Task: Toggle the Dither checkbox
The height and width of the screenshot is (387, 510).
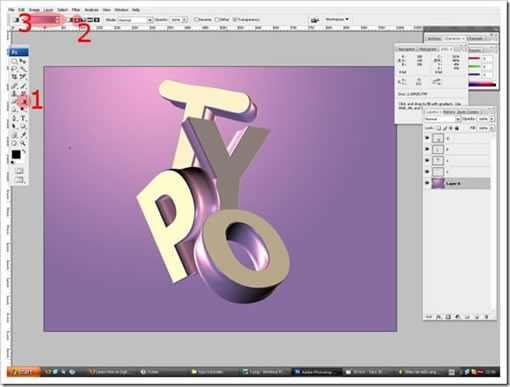Action: [x=217, y=20]
